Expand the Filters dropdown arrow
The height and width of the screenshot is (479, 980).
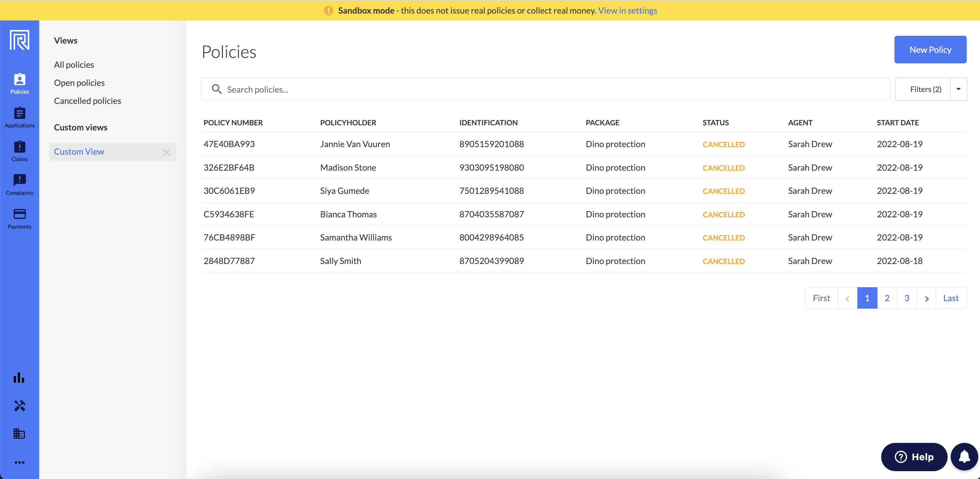tap(959, 89)
